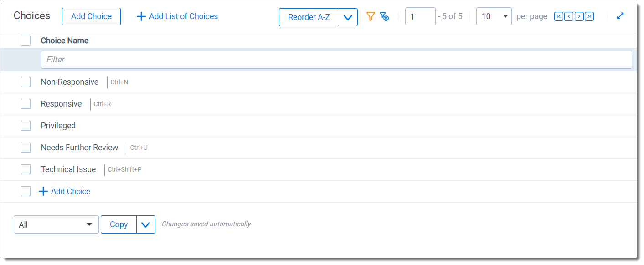Open the Copy button dropdown arrow
The width and height of the screenshot is (644, 265).
(x=146, y=224)
